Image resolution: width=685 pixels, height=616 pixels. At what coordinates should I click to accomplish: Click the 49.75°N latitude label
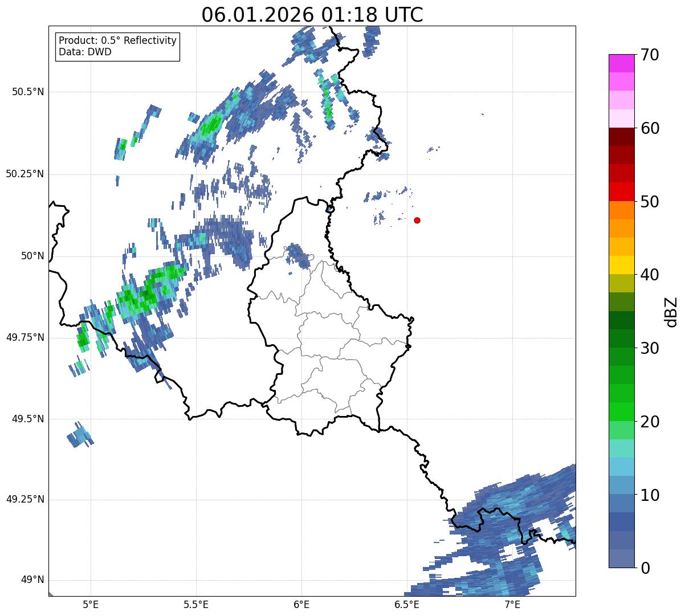[x=25, y=337]
